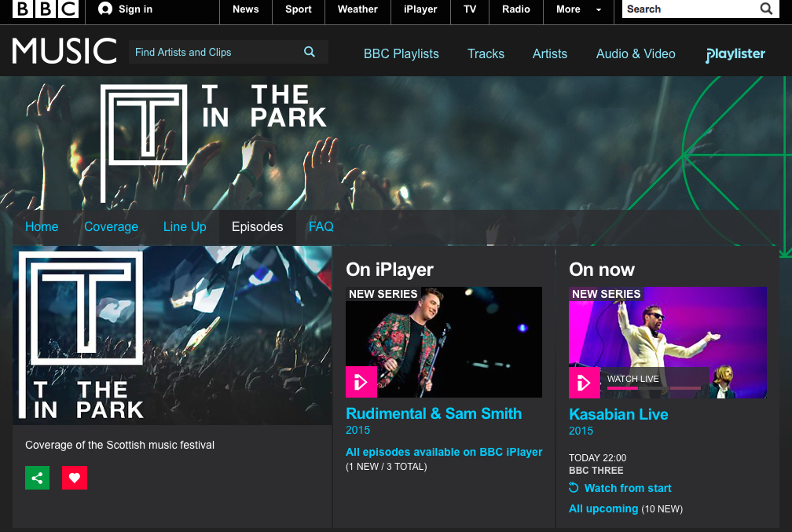Select the Line Up tab
Screen dimensions: 792x532
click(185, 227)
